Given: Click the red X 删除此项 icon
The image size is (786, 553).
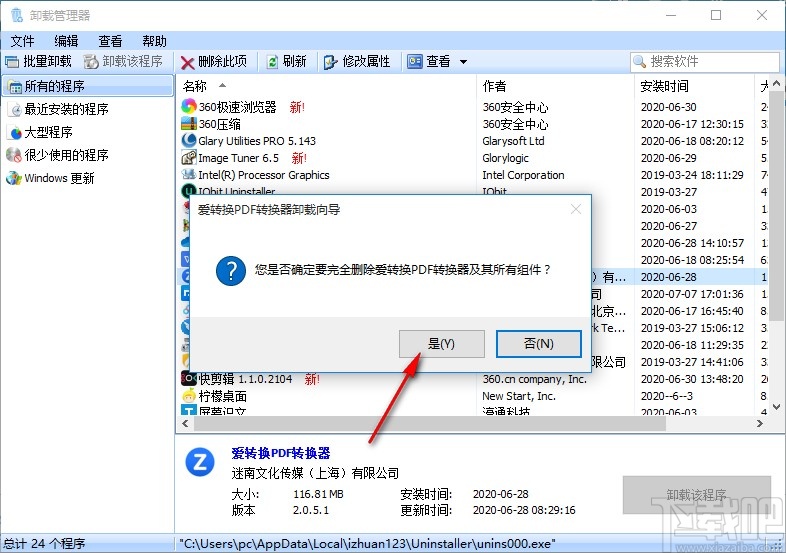Looking at the screenshot, I should (x=187, y=62).
